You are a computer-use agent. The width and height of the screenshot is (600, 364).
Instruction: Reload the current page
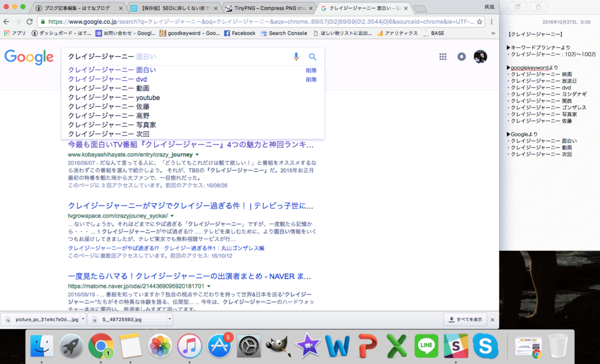[29, 22]
